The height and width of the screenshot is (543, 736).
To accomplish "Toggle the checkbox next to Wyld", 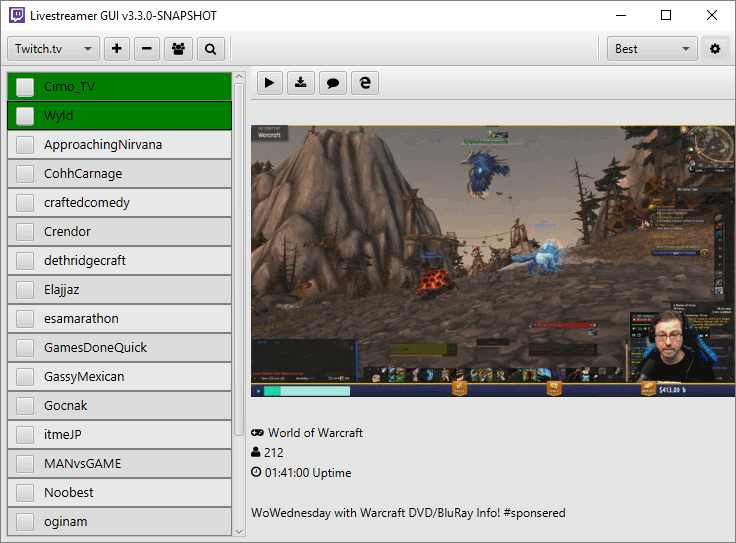I will [x=25, y=116].
